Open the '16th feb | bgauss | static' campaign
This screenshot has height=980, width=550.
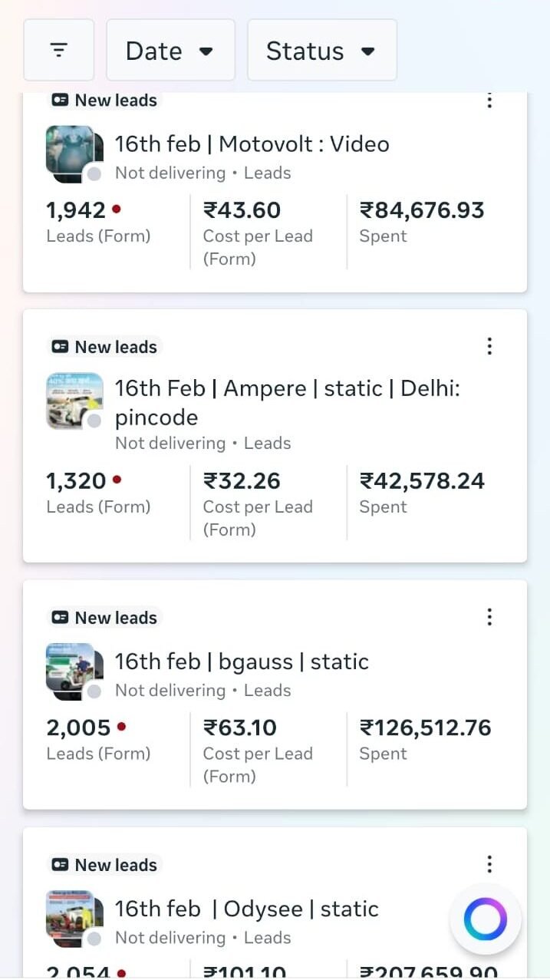coord(242,662)
